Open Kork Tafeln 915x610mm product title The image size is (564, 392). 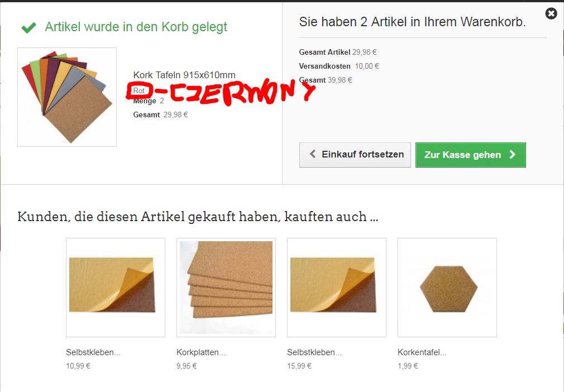(x=184, y=75)
